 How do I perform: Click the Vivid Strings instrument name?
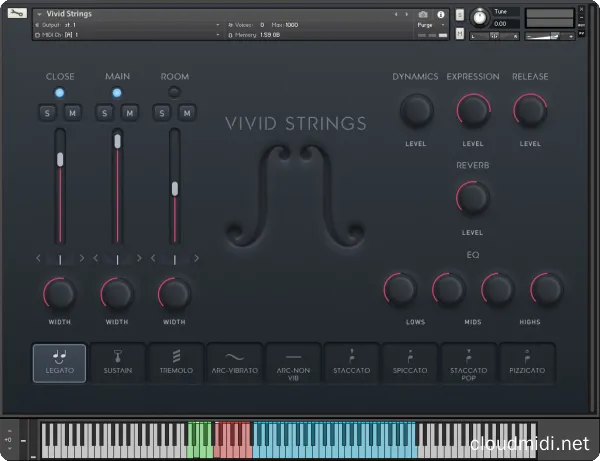[69, 14]
